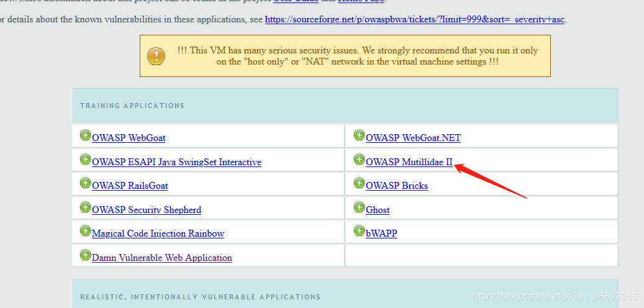644x308 pixels.
Task: Open the Ghost application link
Action: pyautogui.click(x=378, y=211)
